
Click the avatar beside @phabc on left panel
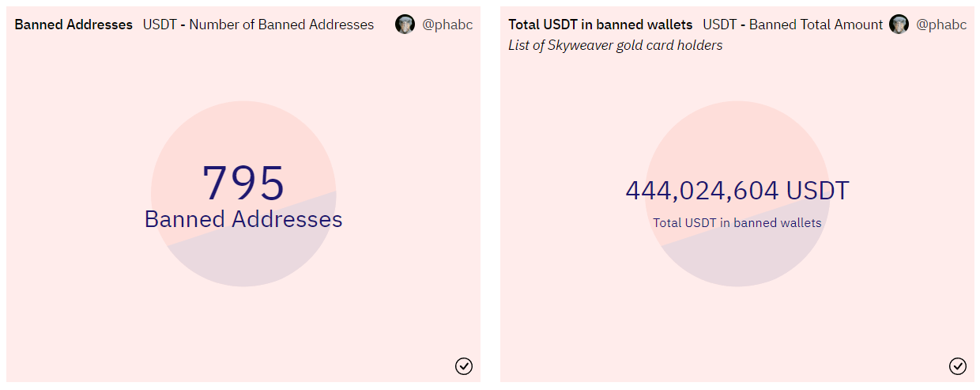click(405, 25)
